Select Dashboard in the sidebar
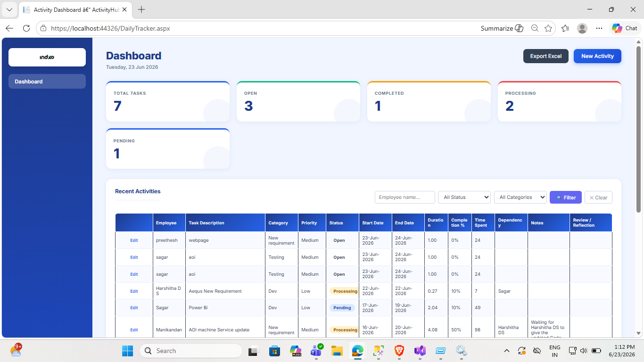Viewport: 644px width, 362px height. [x=47, y=82]
